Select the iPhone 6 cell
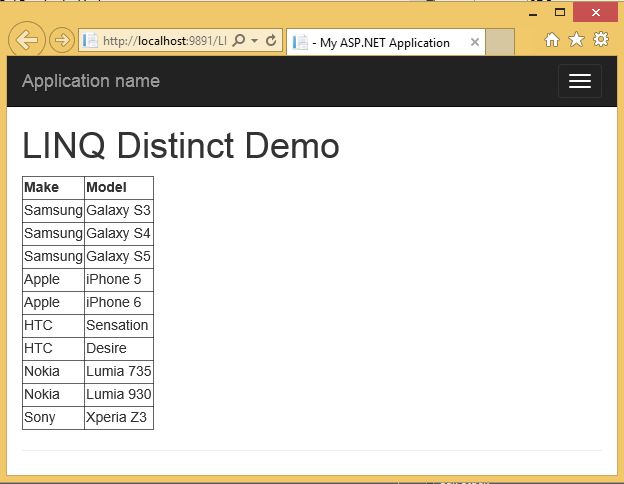624x484 pixels. click(x=119, y=303)
